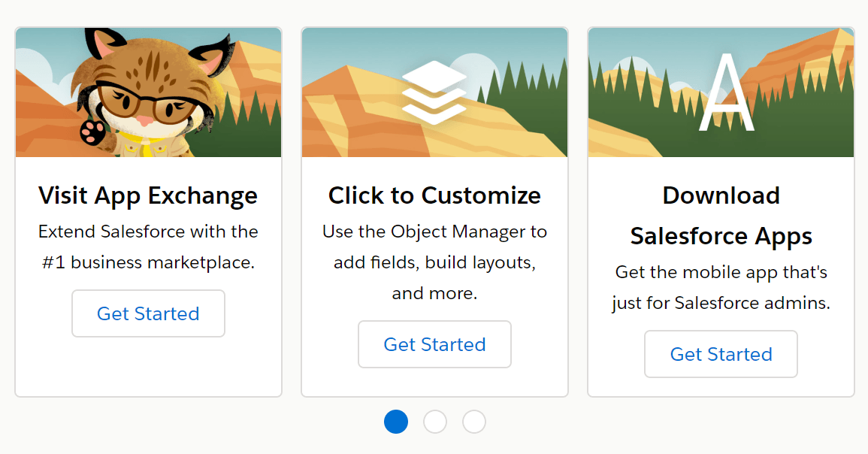The width and height of the screenshot is (868, 454).
Task: Click Get Started on Download Salesforce Apps card
Action: 721,354
